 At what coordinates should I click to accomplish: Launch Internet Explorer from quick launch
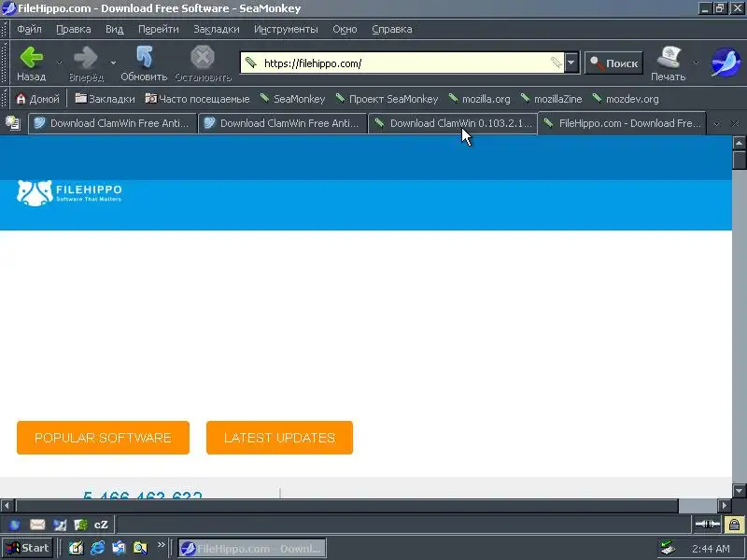97,548
